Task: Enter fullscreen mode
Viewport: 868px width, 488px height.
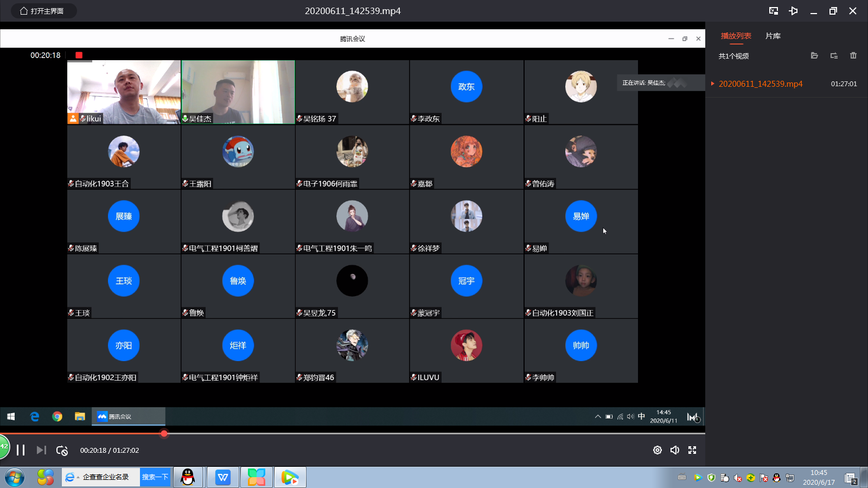Action: coord(692,450)
